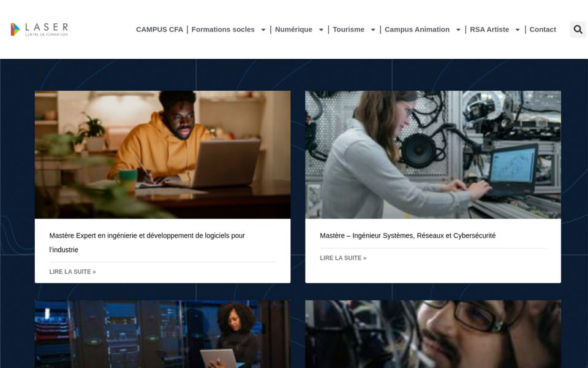The image size is (588, 368).
Task: Go to the Contact page
Action: [x=543, y=29]
